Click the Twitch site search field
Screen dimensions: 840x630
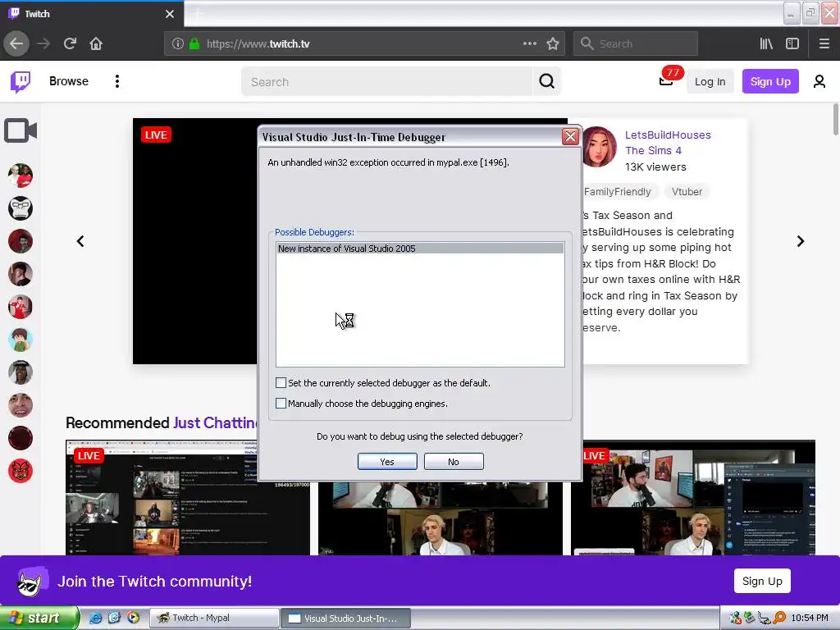pos(387,81)
